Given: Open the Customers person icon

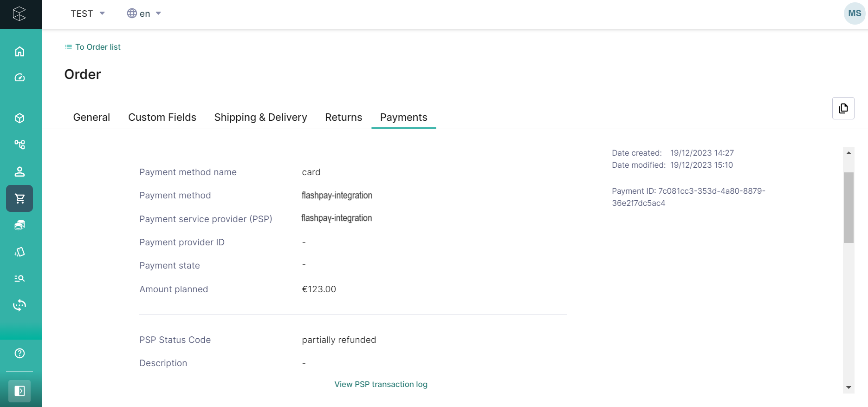Looking at the screenshot, I should point(19,171).
